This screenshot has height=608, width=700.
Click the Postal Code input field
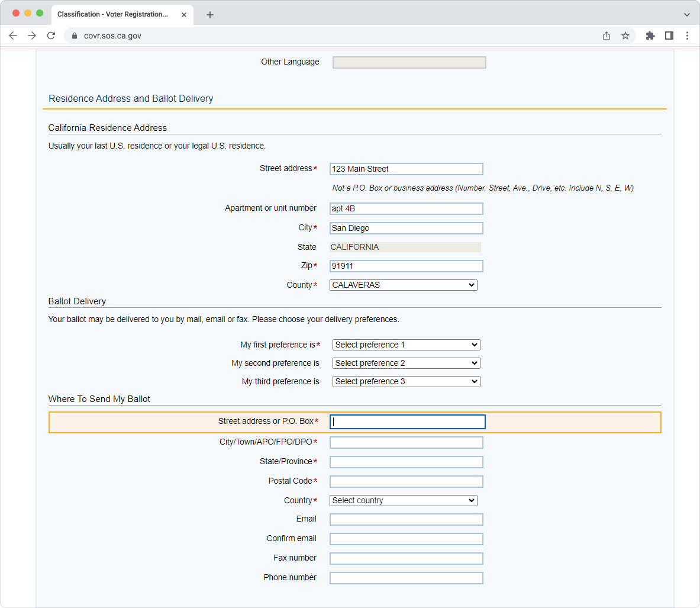(x=407, y=481)
